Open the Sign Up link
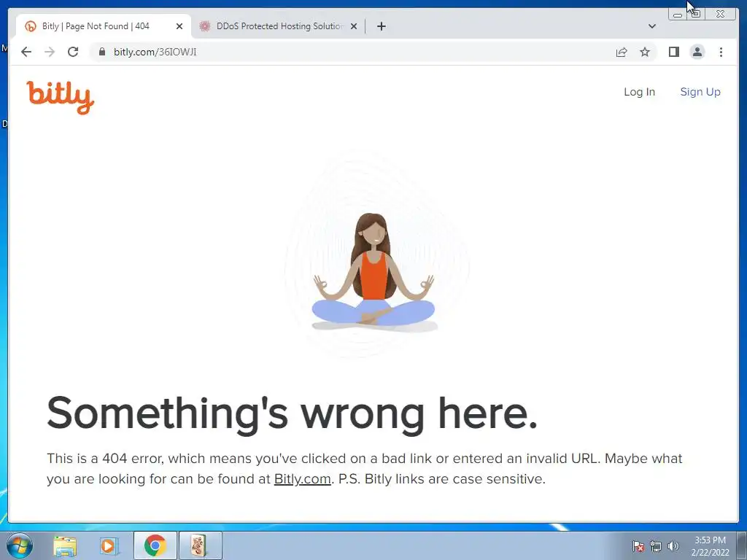This screenshot has width=747, height=560. click(700, 92)
